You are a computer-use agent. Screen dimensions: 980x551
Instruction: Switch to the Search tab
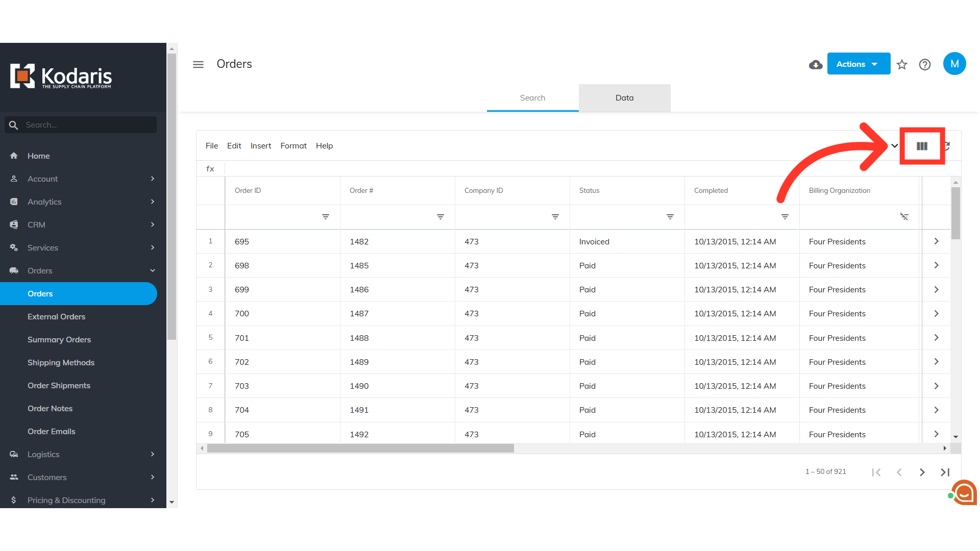[532, 98]
